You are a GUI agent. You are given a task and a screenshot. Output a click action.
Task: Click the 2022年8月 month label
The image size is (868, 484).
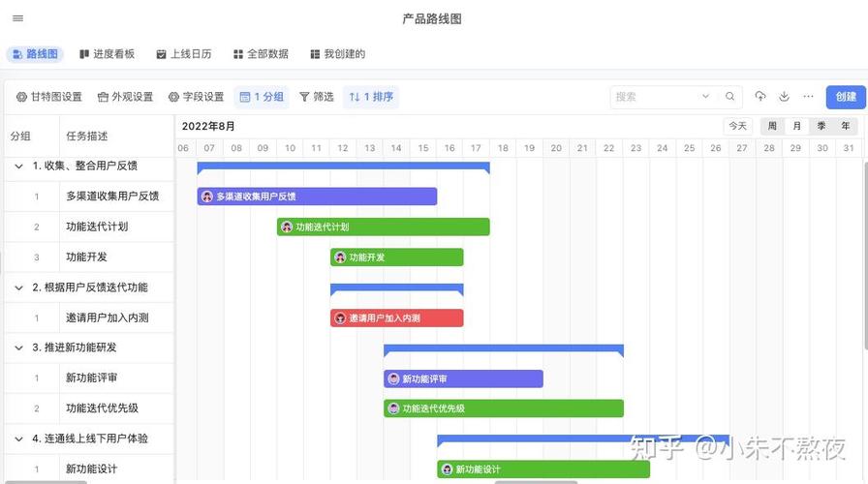pos(208,126)
